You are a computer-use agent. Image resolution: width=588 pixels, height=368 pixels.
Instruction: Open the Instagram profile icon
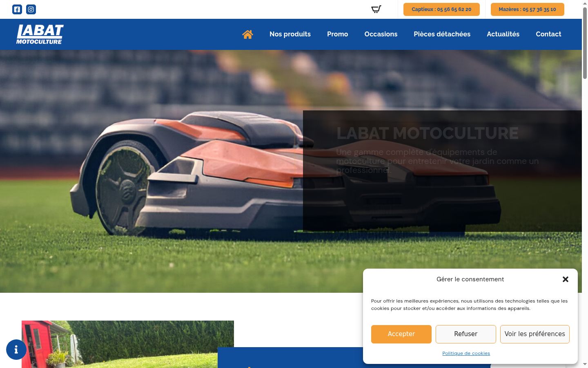pos(31,9)
